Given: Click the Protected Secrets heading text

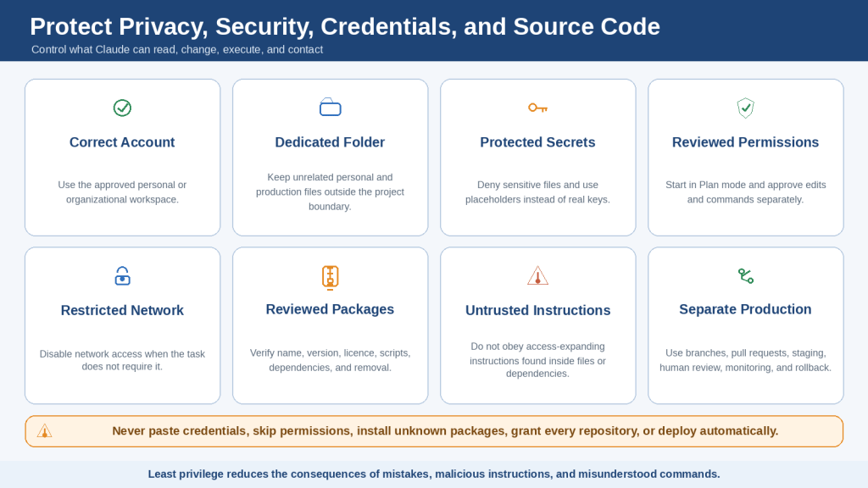Looking at the screenshot, I should click(537, 142).
